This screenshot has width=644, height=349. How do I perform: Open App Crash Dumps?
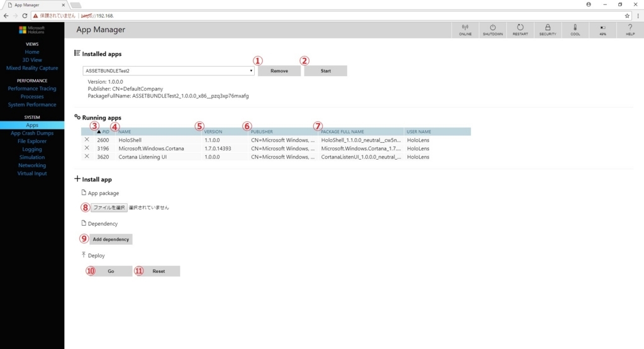(32, 133)
